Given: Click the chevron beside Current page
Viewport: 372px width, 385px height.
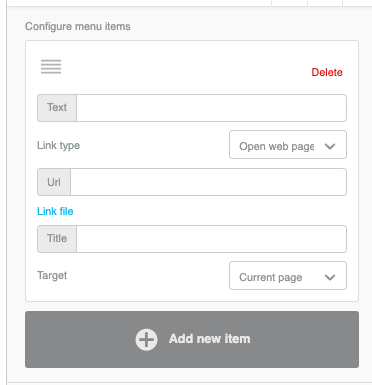Looking at the screenshot, I should click(330, 277).
